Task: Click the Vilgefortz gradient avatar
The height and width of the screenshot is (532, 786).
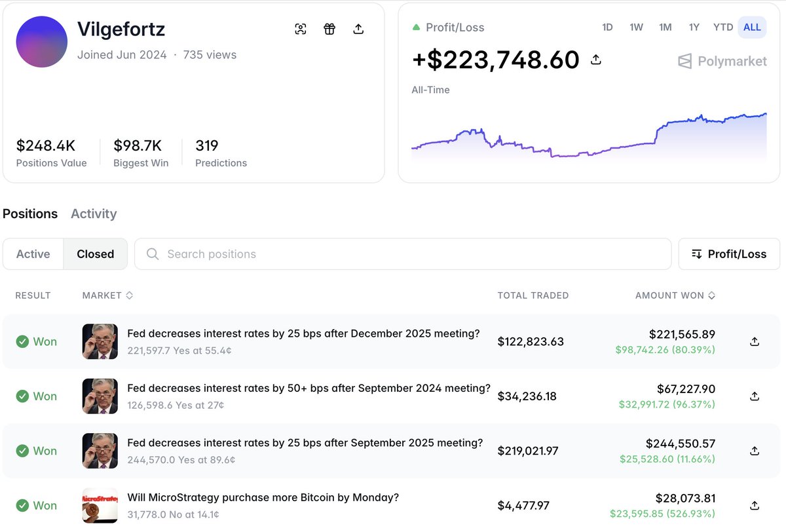Action: tap(42, 42)
